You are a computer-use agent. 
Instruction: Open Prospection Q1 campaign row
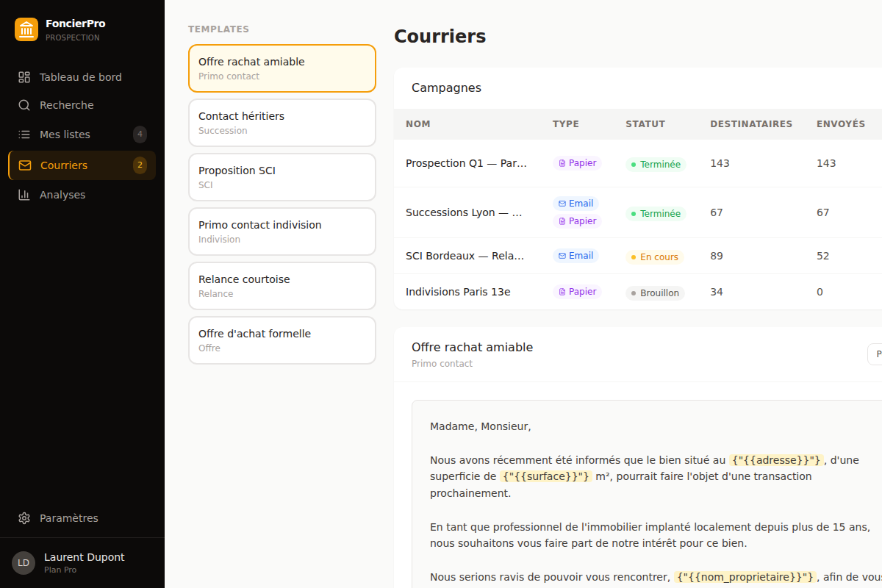pyautogui.click(x=638, y=163)
